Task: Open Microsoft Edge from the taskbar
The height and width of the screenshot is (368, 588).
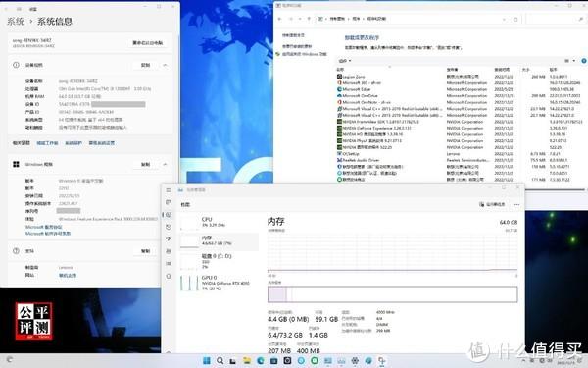Action: (261, 361)
